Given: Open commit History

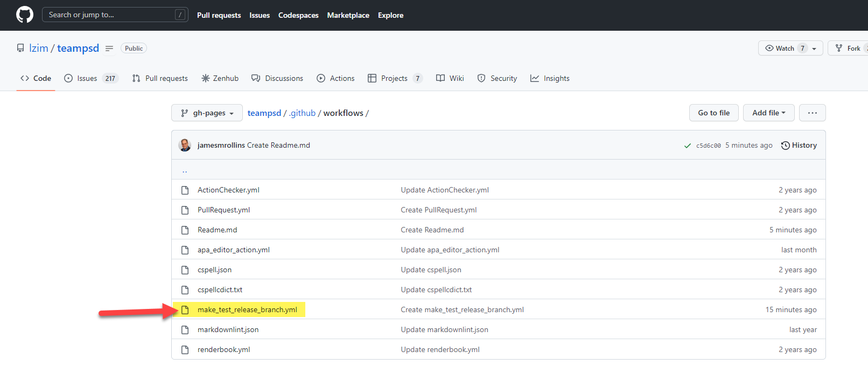Looking at the screenshot, I should (x=799, y=145).
